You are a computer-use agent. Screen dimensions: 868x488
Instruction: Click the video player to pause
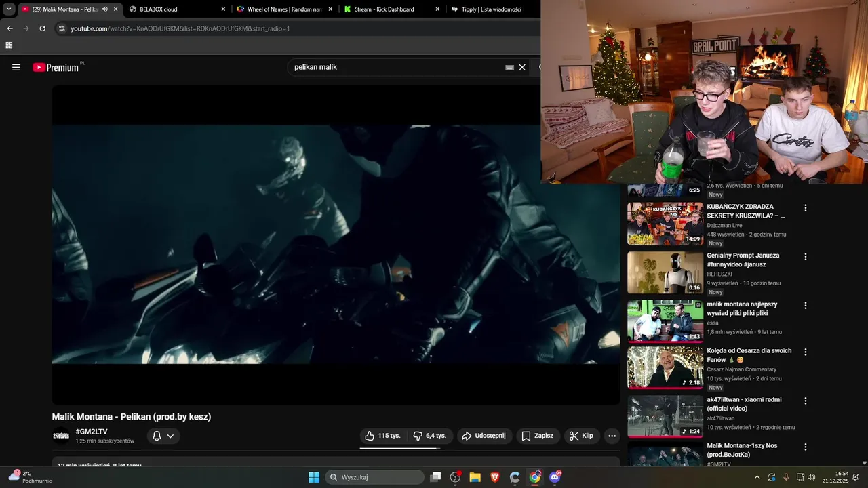pos(336,245)
